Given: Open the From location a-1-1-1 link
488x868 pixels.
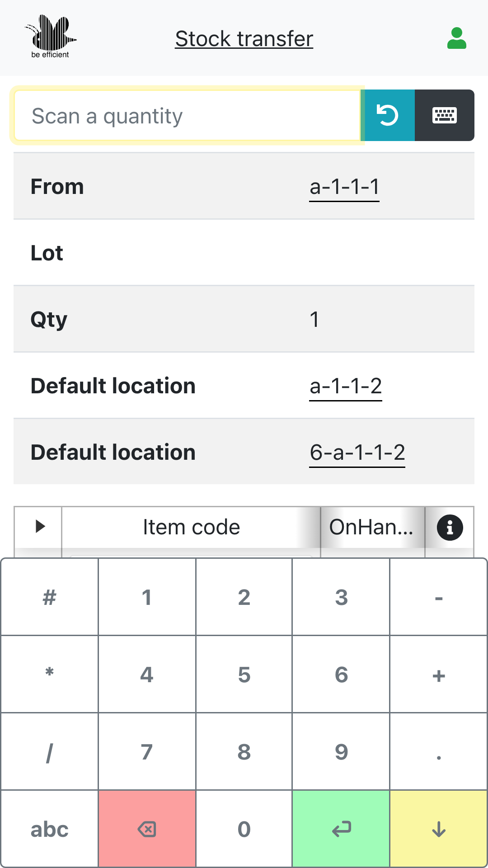Looking at the screenshot, I should point(344,187).
